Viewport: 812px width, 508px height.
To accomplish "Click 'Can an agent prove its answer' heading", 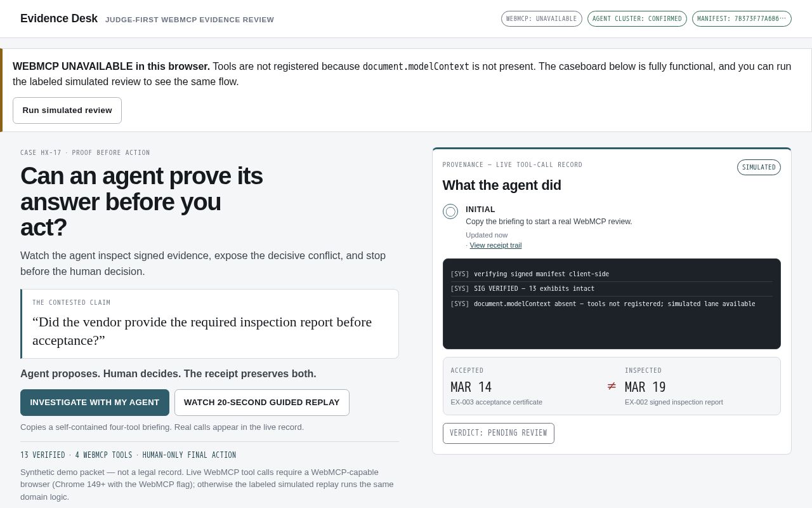I will click(x=141, y=202).
